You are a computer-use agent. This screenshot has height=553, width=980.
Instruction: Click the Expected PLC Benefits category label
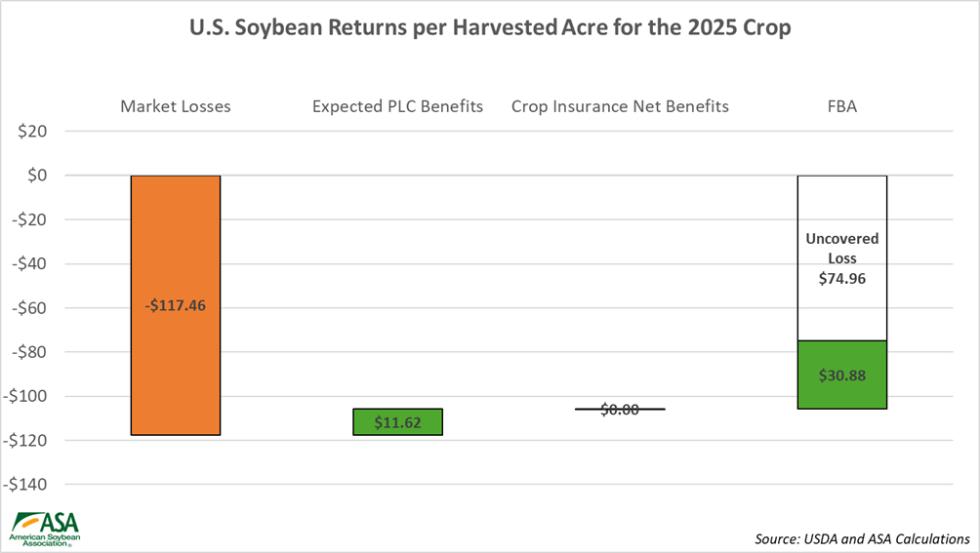click(397, 106)
